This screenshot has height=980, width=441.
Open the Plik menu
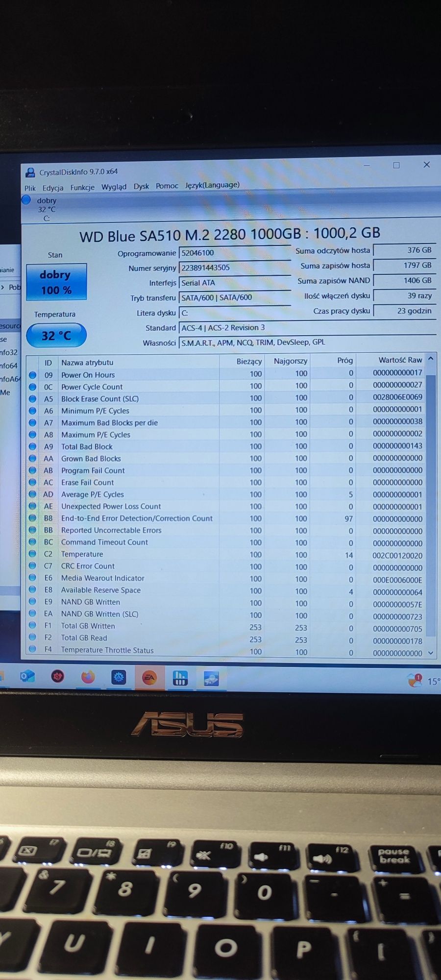point(30,188)
